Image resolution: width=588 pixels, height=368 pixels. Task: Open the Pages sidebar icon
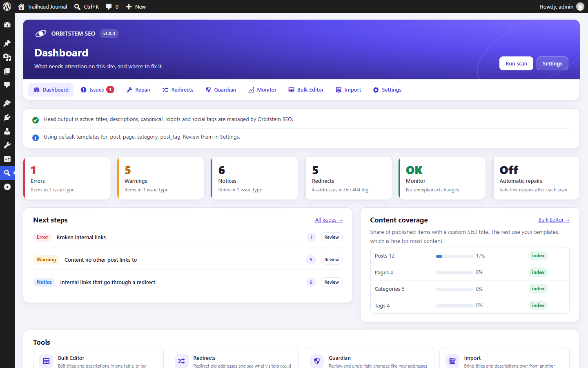(7, 71)
